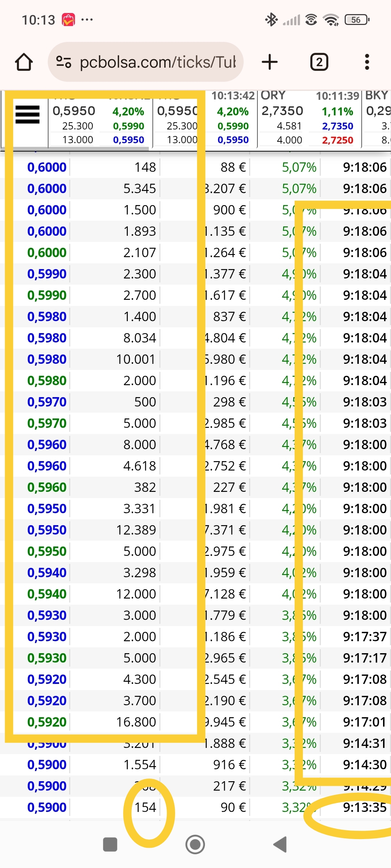Select time cell 9:17:37

pos(365,637)
